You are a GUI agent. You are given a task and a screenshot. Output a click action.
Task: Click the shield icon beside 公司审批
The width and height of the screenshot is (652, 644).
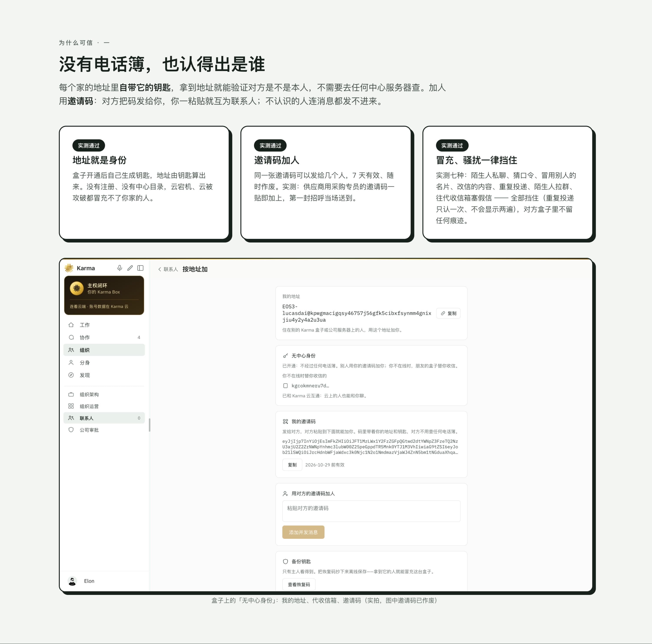click(71, 430)
